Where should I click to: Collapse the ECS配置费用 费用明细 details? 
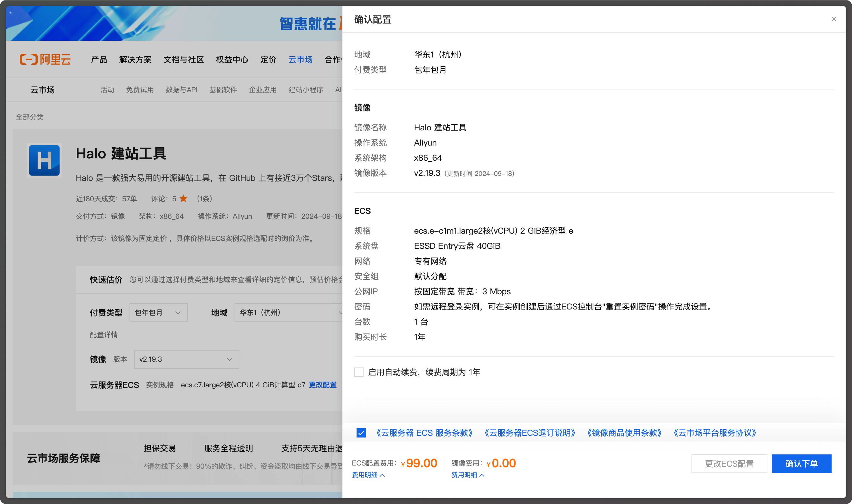point(369,475)
